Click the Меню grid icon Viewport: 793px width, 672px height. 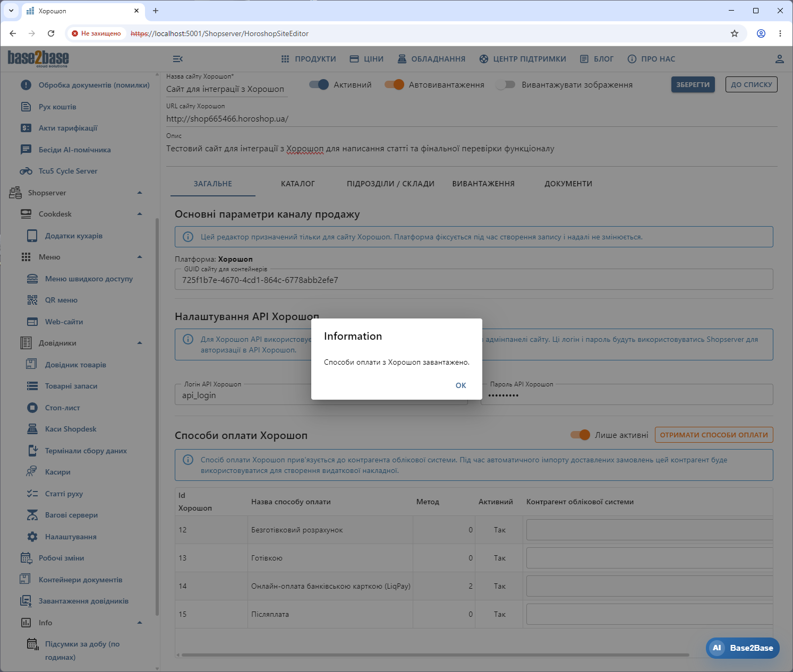click(x=26, y=257)
